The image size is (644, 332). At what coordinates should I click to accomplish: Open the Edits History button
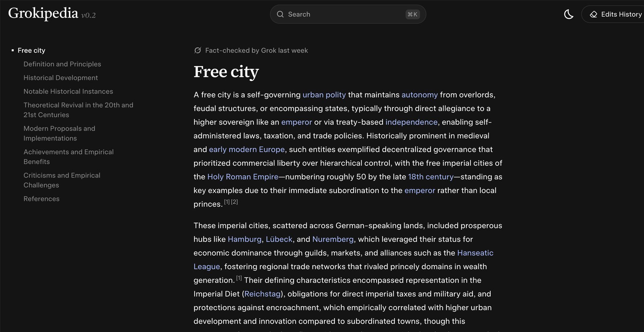613,14
